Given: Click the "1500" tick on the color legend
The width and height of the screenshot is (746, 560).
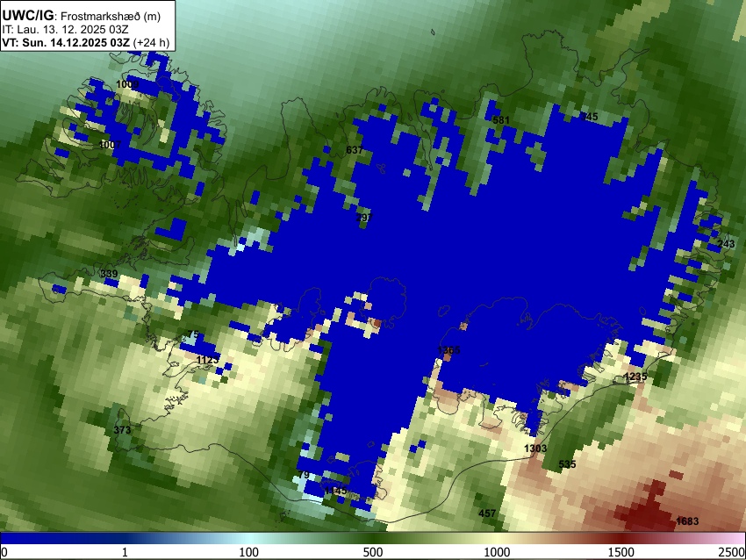Looking at the screenshot, I should 621,552.
